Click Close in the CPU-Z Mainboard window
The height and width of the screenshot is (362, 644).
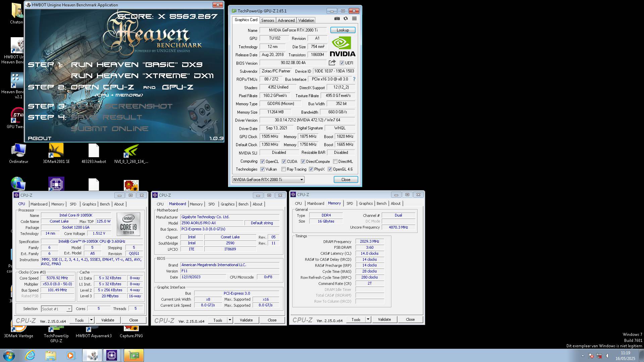[272, 320]
